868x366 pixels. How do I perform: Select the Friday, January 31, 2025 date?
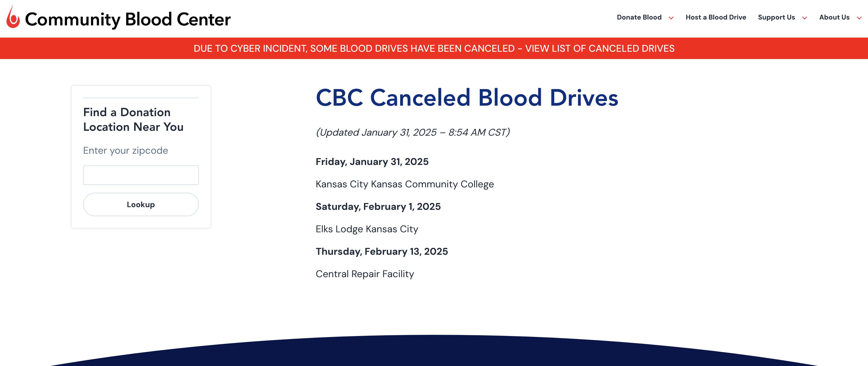tap(372, 162)
